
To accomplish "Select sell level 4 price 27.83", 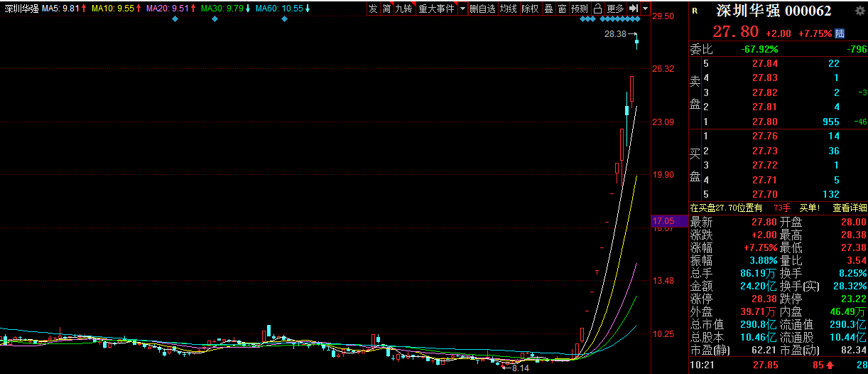I will 765,78.
